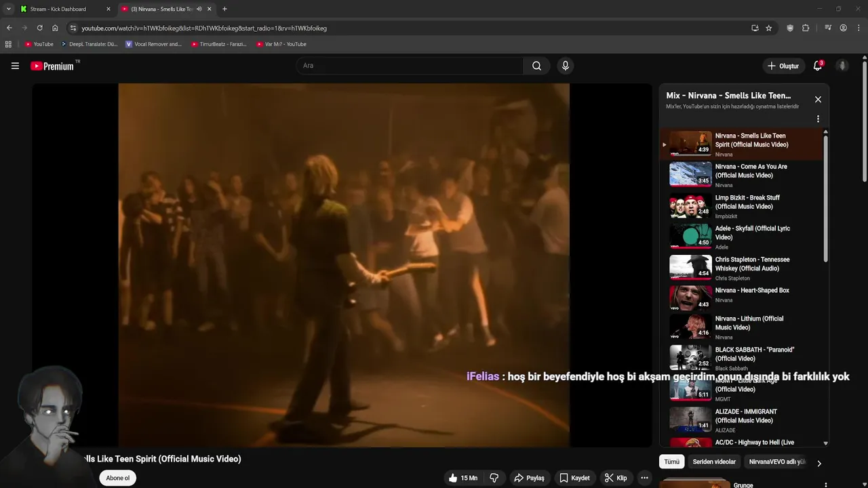The height and width of the screenshot is (488, 868).
Task: Open TimurBeatz bookmark
Action: tap(218, 44)
